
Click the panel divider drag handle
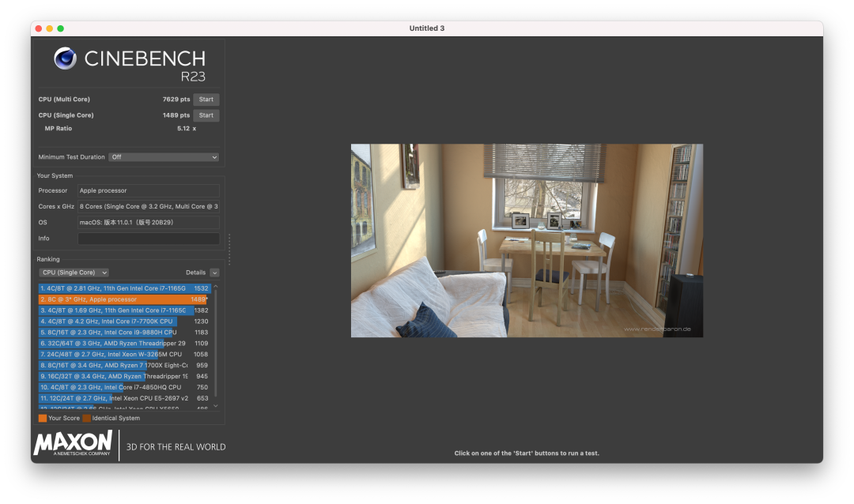(229, 249)
